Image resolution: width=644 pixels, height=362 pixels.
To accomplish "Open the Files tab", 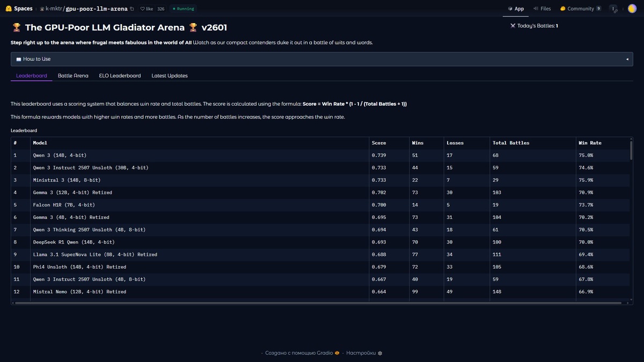I will pyautogui.click(x=542, y=9).
